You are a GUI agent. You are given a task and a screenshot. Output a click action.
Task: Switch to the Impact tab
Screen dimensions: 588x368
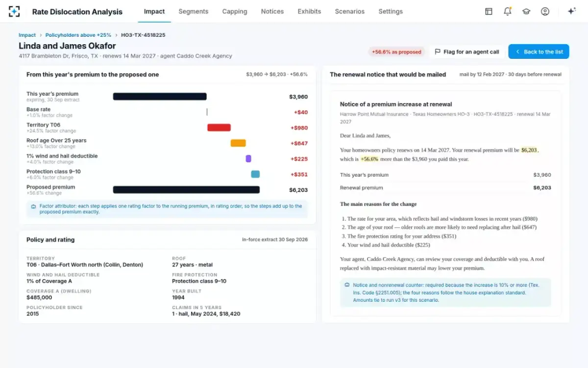click(x=154, y=11)
